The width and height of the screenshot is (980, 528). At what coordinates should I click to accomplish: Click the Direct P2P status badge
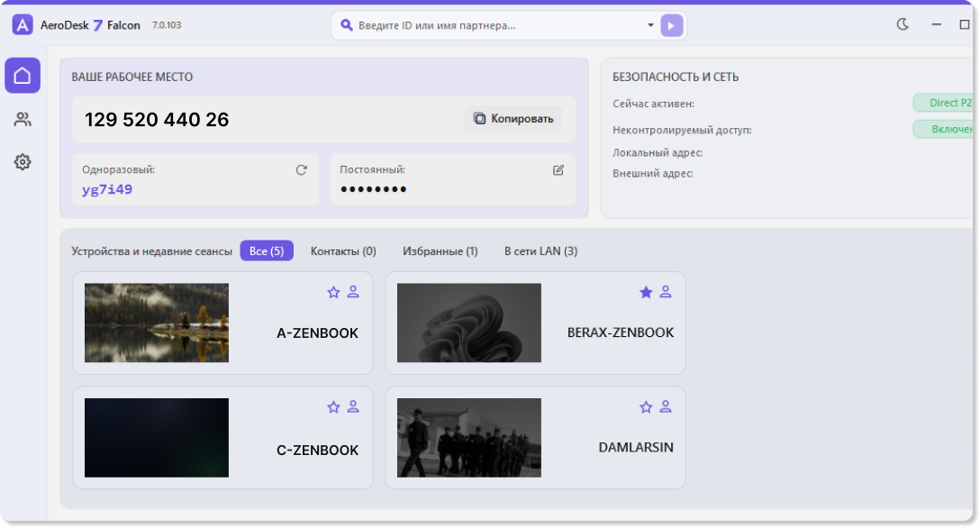[944, 103]
